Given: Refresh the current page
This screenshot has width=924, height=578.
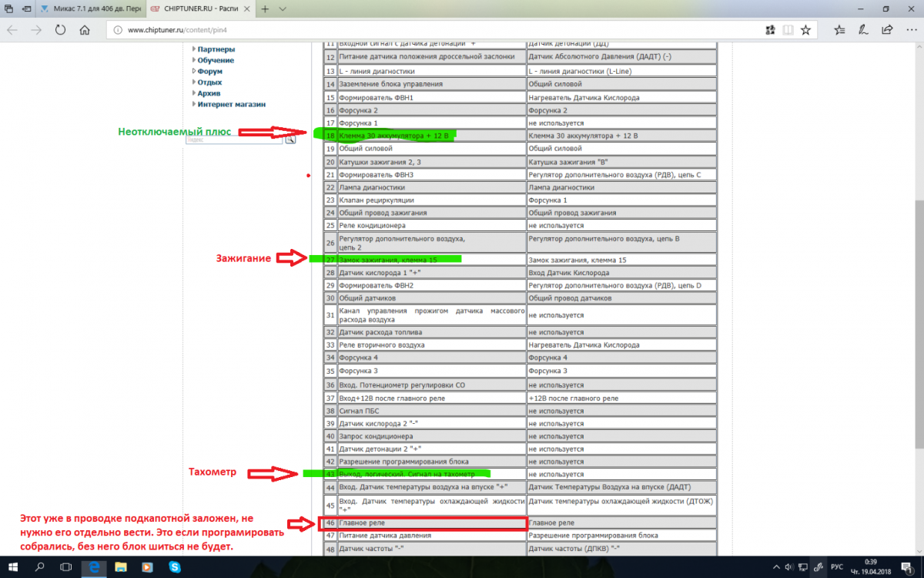Looking at the screenshot, I should coord(60,30).
